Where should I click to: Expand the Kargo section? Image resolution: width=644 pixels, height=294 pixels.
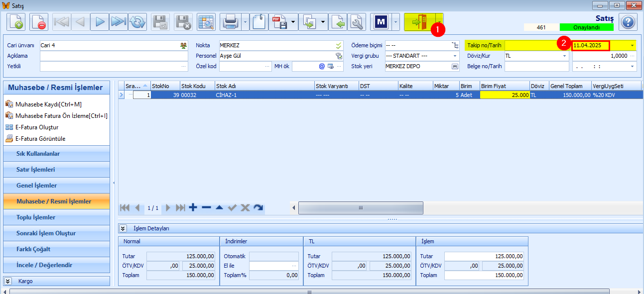tap(7, 281)
